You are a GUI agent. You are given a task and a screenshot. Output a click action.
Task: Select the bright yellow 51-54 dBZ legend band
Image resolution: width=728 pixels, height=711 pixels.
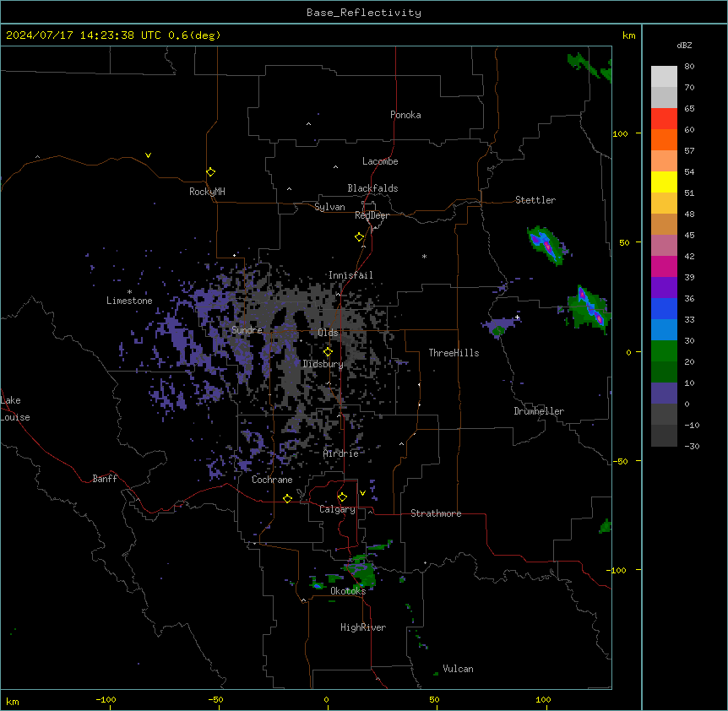click(664, 182)
